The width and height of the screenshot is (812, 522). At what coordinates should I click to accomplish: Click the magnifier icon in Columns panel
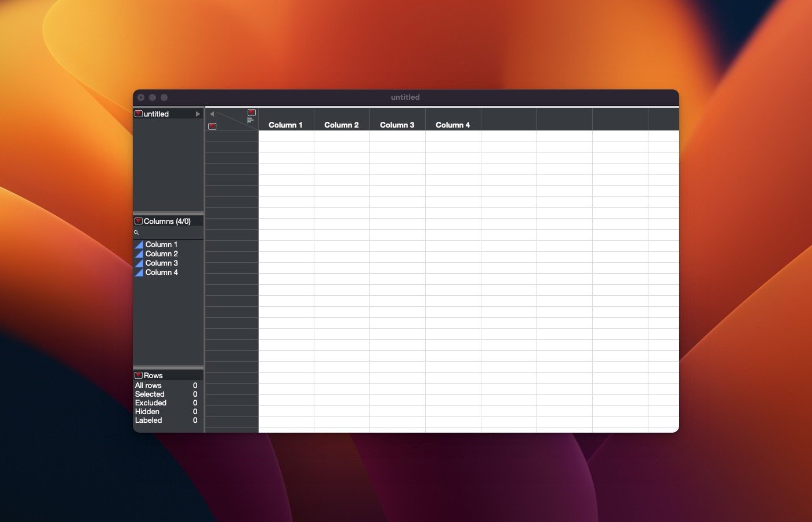[x=137, y=233]
